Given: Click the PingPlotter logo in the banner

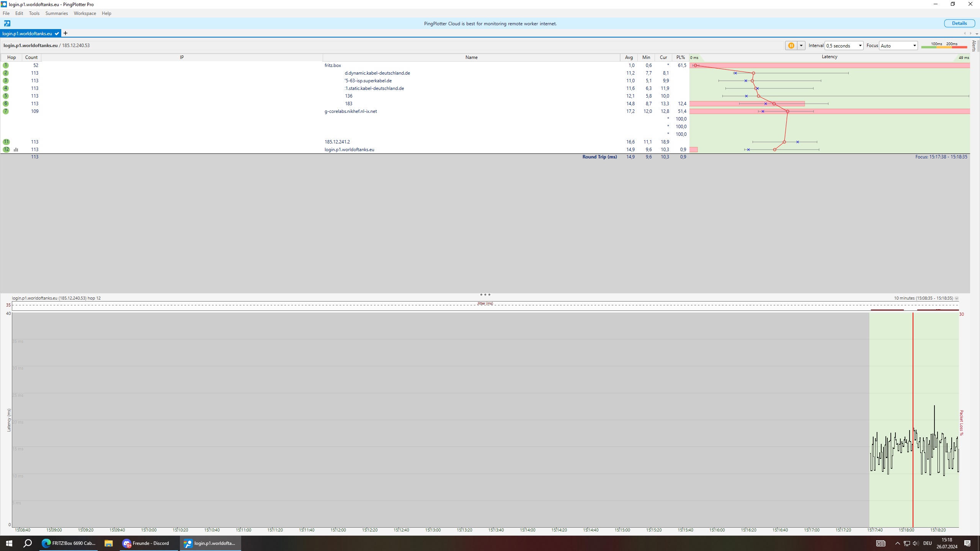Looking at the screenshot, I should (x=7, y=24).
